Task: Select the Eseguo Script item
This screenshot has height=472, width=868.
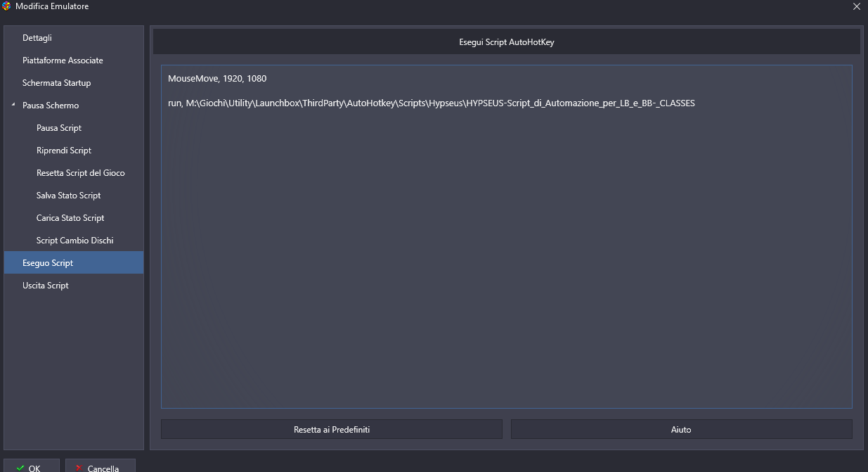Action: (73, 263)
